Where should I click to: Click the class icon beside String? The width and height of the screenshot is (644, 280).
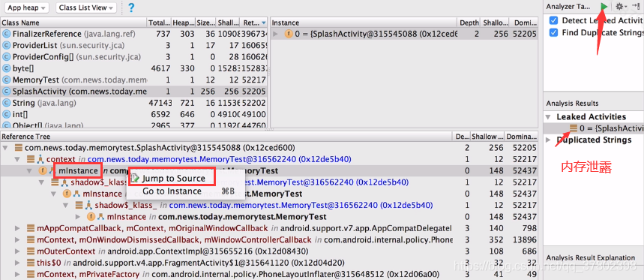pos(6,103)
